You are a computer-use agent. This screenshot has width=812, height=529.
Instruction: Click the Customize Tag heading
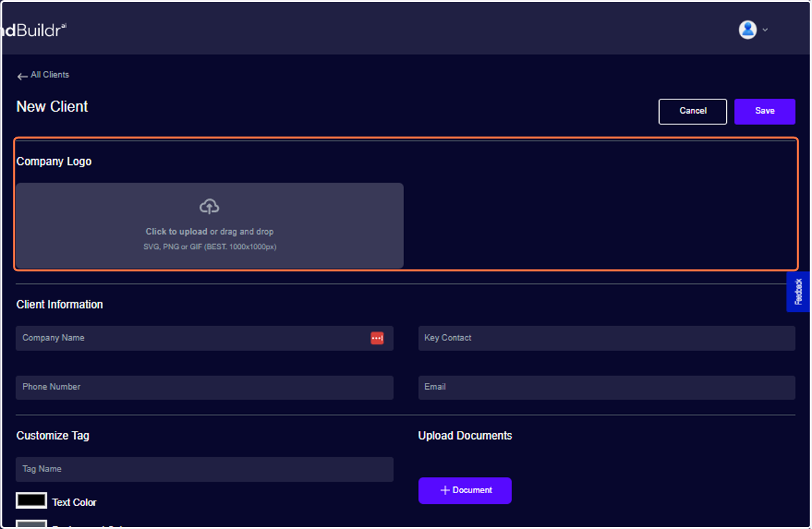click(53, 436)
